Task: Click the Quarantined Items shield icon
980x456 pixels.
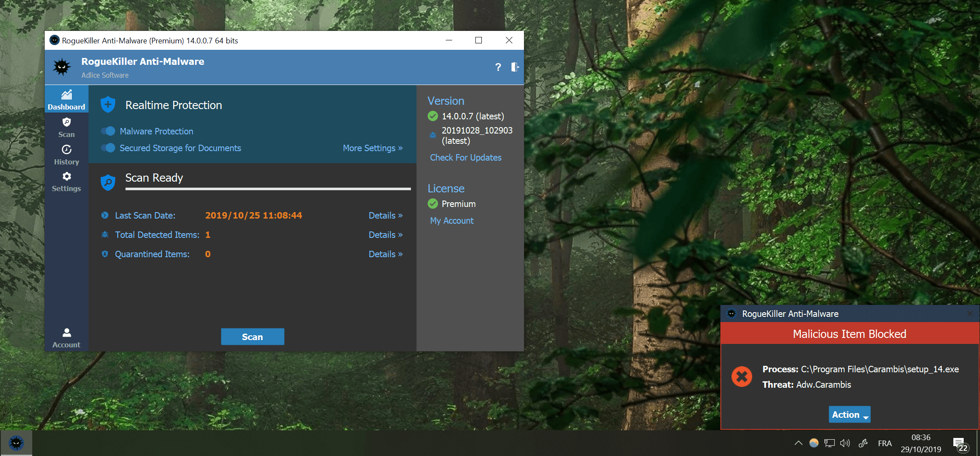Action: point(105,254)
